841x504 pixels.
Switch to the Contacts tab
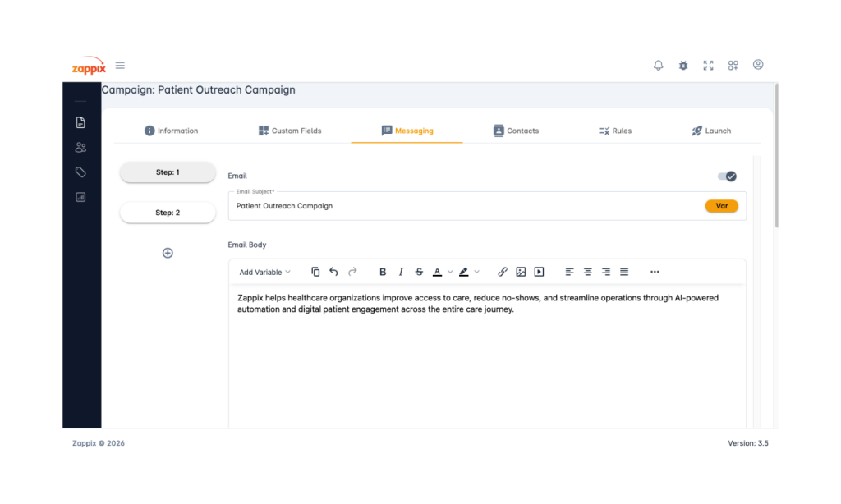pos(516,131)
